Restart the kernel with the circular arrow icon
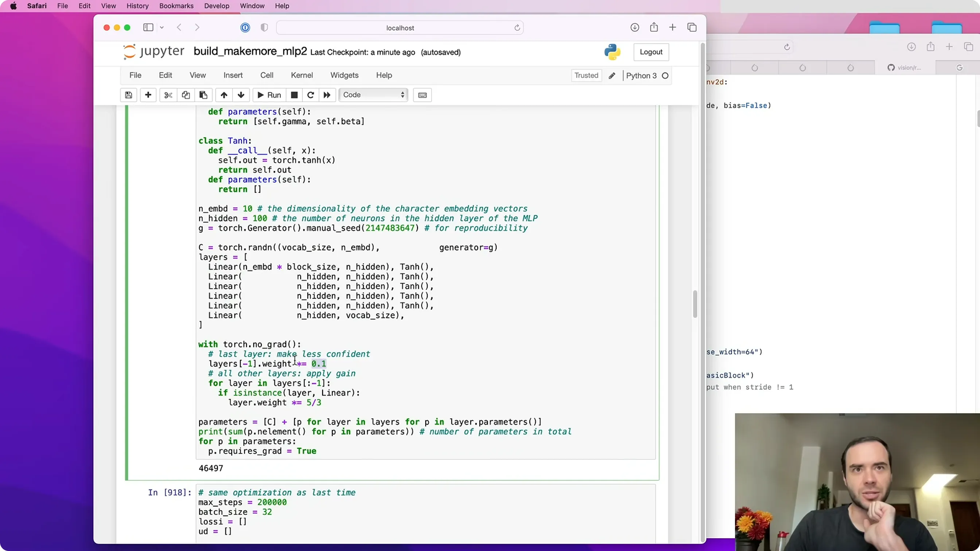This screenshot has height=551, width=980. tap(310, 95)
